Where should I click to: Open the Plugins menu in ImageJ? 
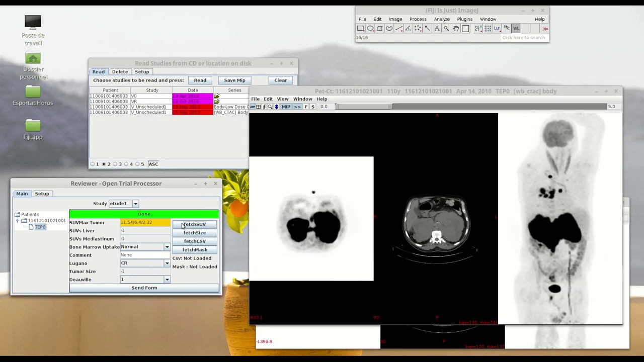(464, 19)
